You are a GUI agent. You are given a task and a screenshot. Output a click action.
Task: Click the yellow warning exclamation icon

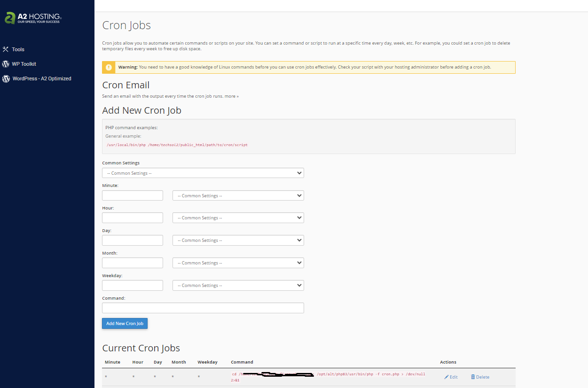tap(109, 67)
